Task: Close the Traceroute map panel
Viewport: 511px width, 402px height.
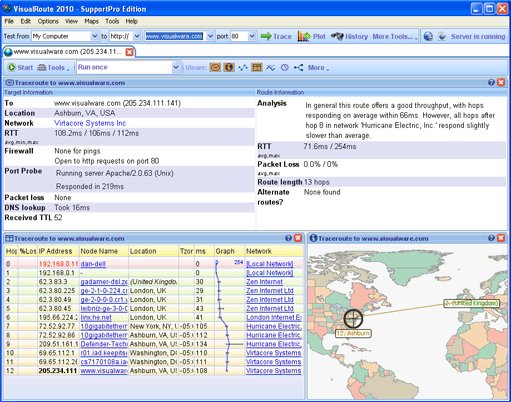Action: [x=501, y=238]
